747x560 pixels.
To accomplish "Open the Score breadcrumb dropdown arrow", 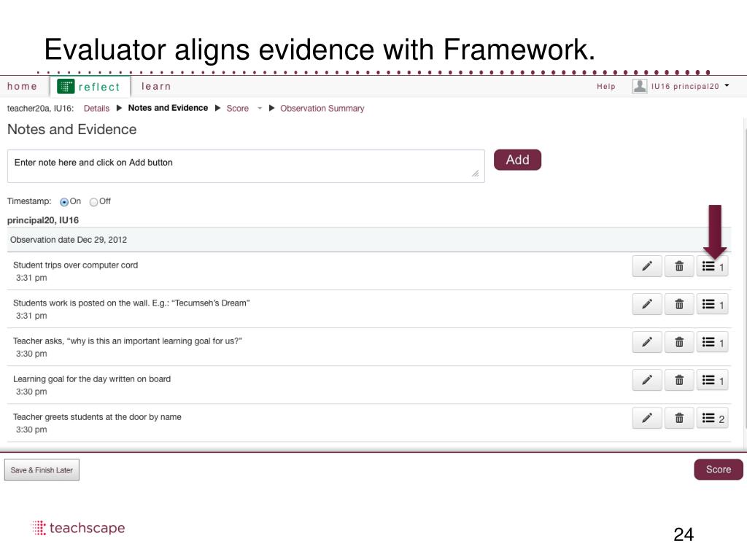I will click(260, 109).
